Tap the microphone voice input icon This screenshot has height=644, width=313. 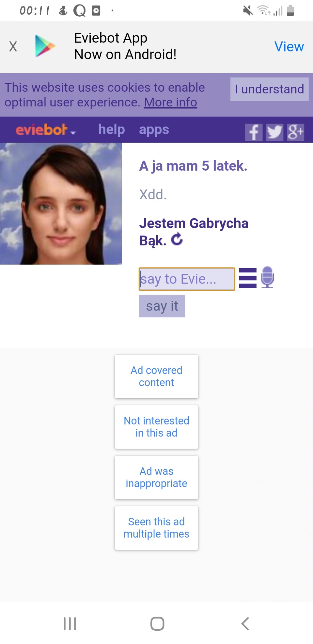click(267, 277)
